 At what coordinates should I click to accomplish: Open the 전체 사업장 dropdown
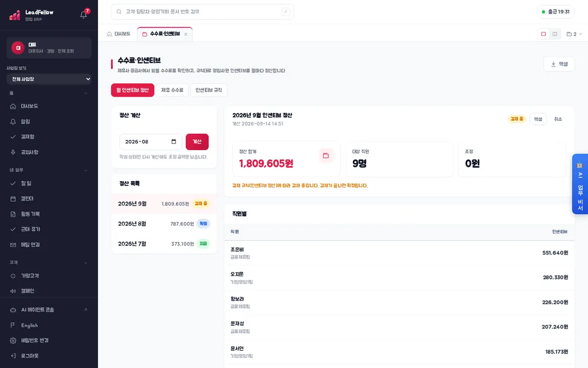coord(49,79)
